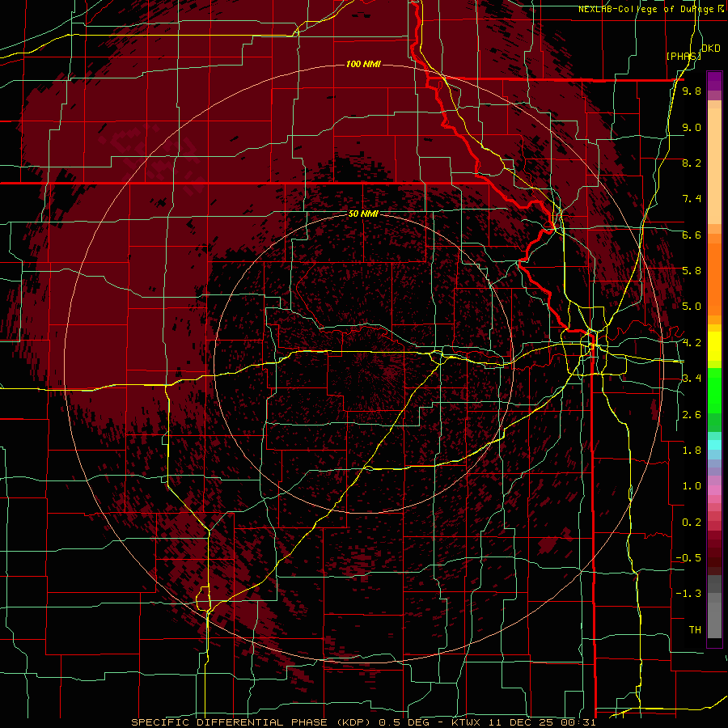Click the 8.2 legend value
The image size is (728, 728).
[x=692, y=163]
